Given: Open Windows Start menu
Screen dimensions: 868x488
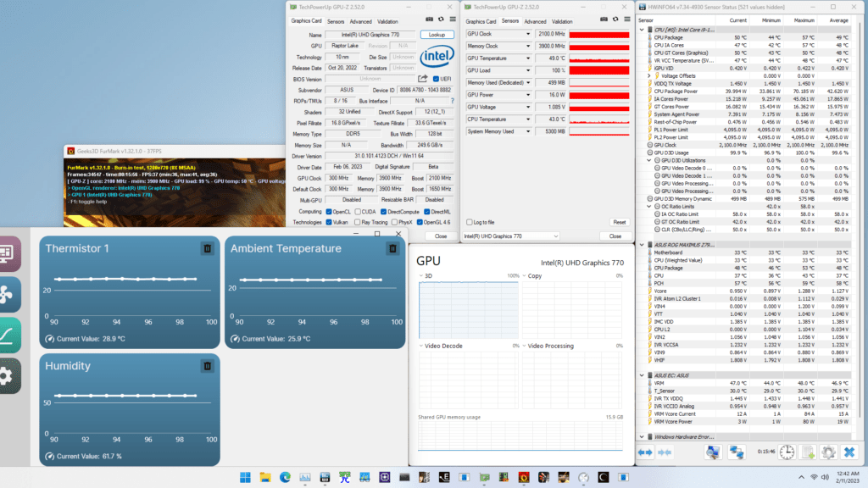Looking at the screenshot, I should [245, 478].
